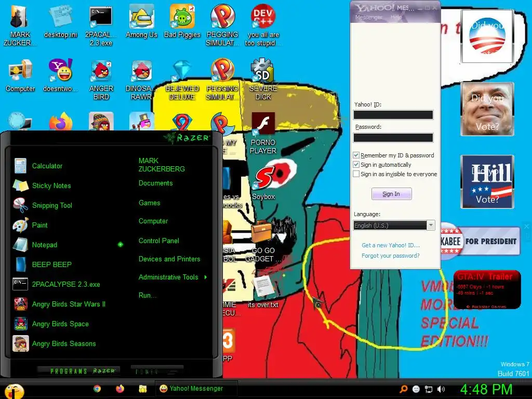Open the Help menu in Yahoo Messenger
The image size is (532, 399).
(x=396, y=17)
